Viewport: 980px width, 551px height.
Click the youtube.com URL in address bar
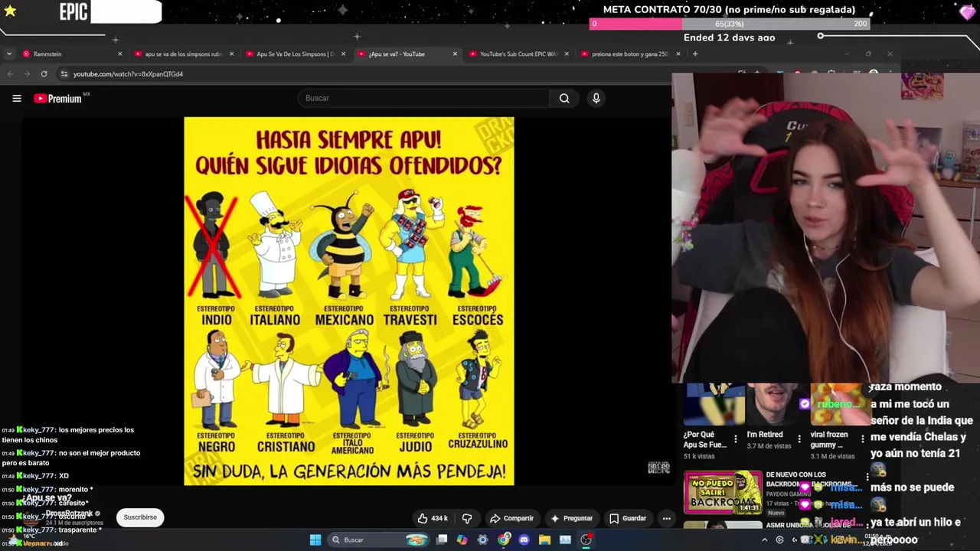point(128,74)
